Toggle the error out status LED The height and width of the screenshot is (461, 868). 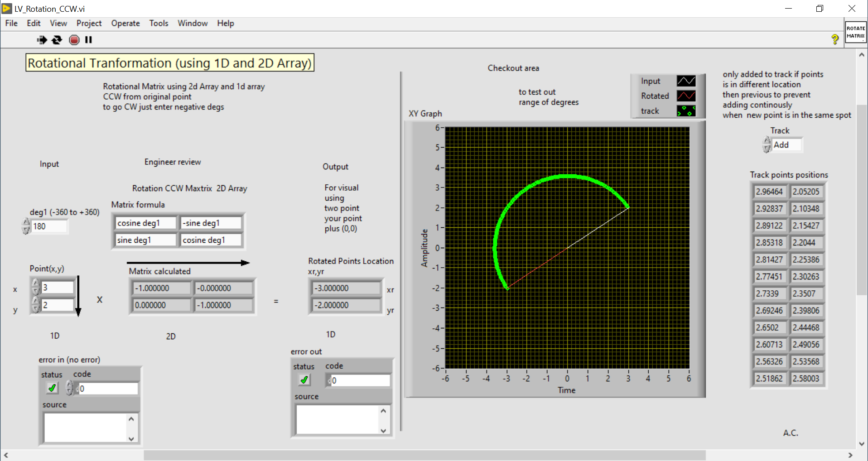(x=304, y=380)
